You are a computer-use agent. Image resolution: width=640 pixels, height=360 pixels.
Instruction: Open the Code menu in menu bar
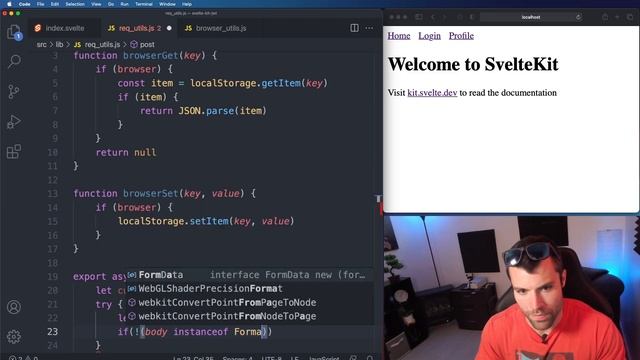tap(24, 4)
